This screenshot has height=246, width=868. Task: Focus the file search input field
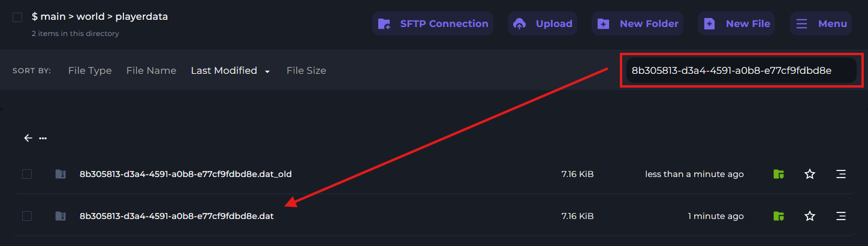point(739,71)
